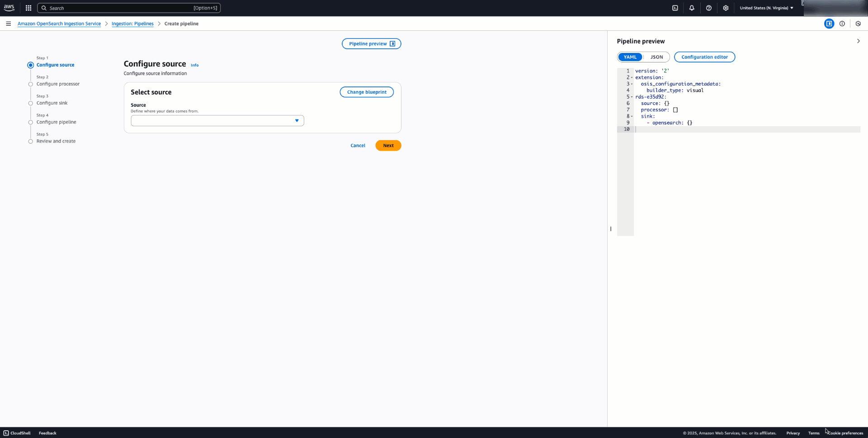Click the Pipeline preview button
This screenshot has height=438, width=868.
pyautogui.click(x=372, y=44)
